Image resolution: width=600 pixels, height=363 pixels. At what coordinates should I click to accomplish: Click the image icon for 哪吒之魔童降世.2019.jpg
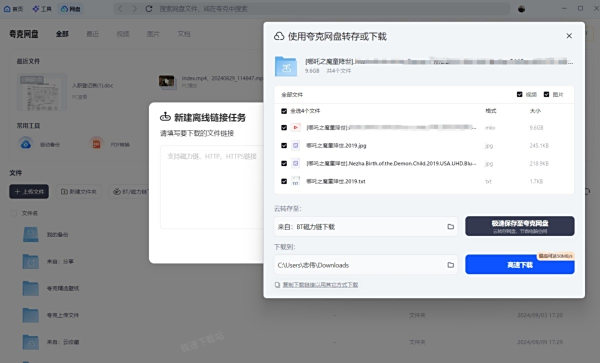[295, 145]
